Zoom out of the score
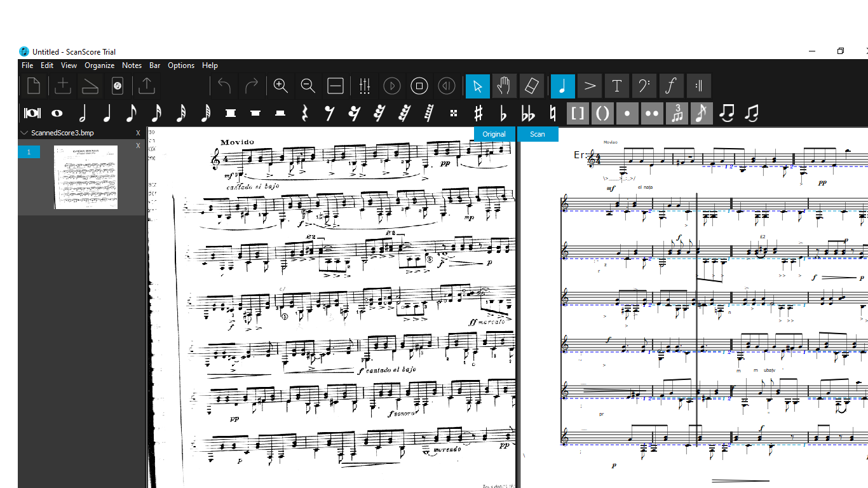This screenshot has height=488, width=868. 308,86
